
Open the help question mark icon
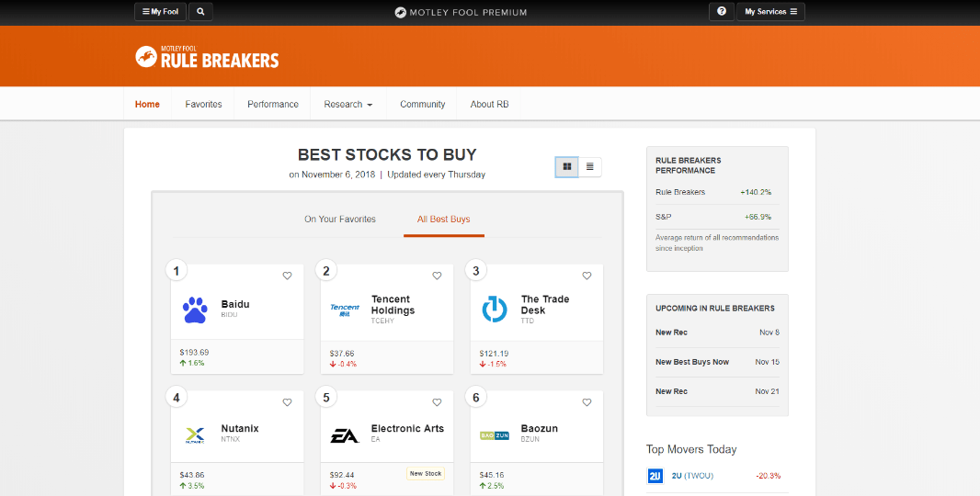coord(722,12)
